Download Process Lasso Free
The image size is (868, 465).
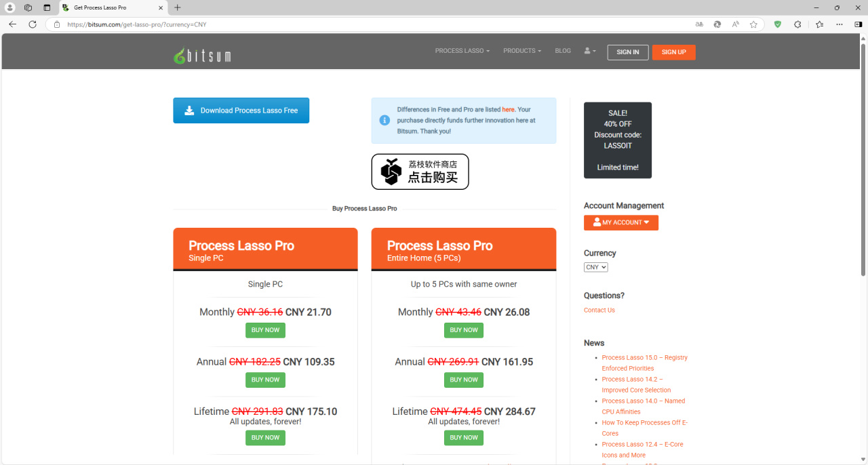(x=241, y=110)
